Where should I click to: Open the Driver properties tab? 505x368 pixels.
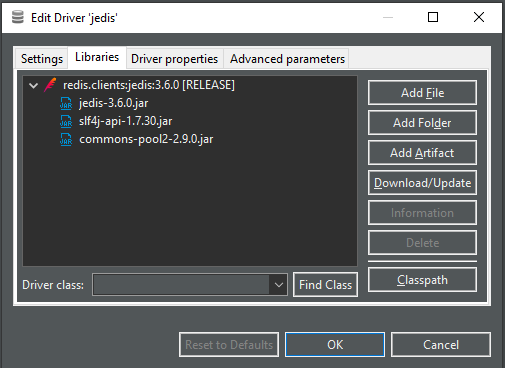click(x=174, y=59)
